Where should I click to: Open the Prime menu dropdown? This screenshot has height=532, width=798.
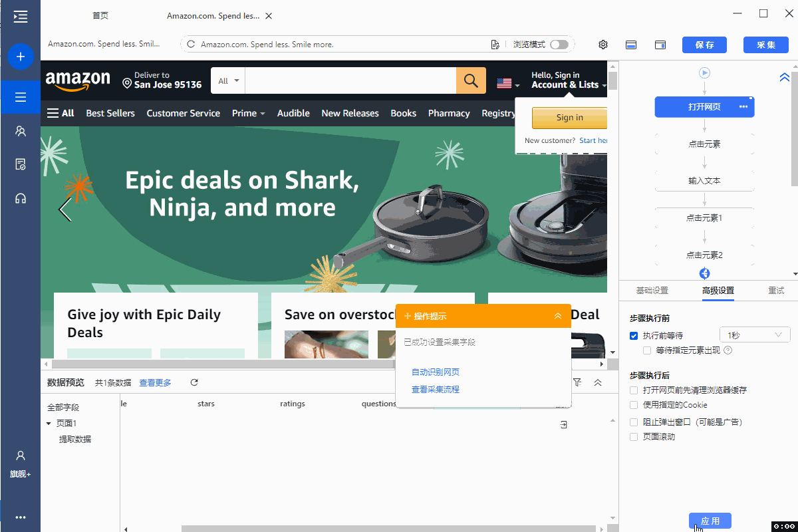(x=249, y=113)
